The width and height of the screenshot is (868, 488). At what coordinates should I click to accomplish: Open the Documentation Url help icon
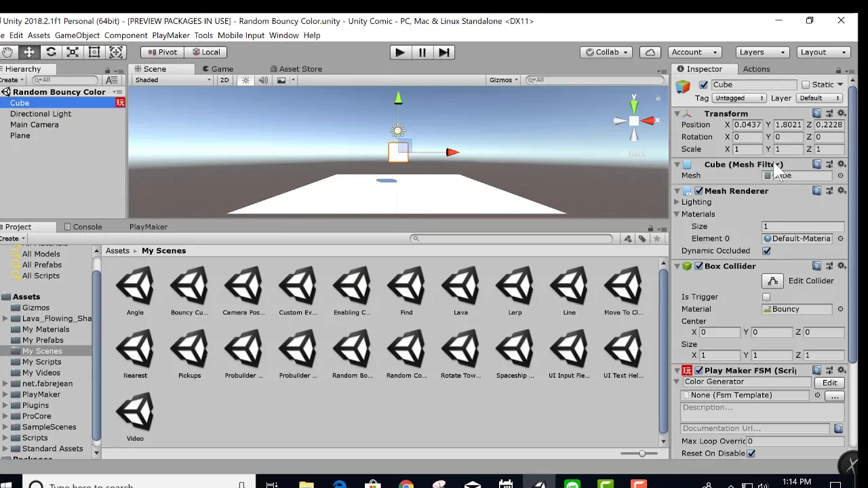pyautogui.click(x=838, y=428)
